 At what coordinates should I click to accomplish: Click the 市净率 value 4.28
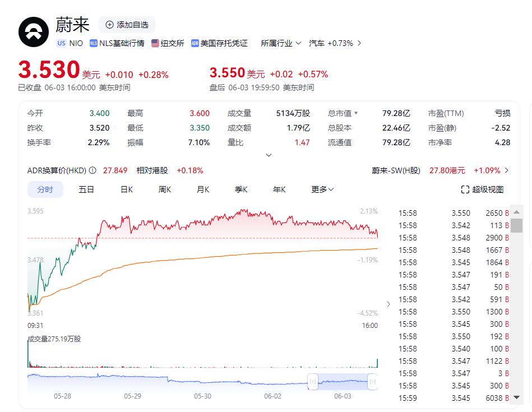click(x=502, y=142)
